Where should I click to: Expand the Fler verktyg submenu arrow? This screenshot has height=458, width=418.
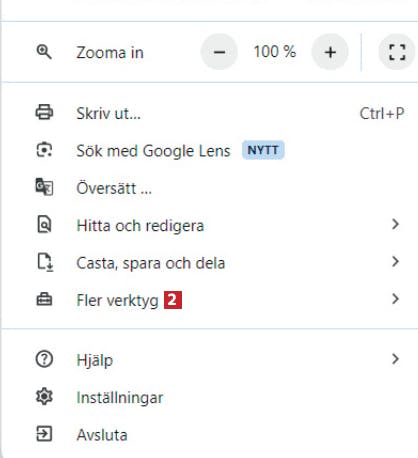[395, 299]
